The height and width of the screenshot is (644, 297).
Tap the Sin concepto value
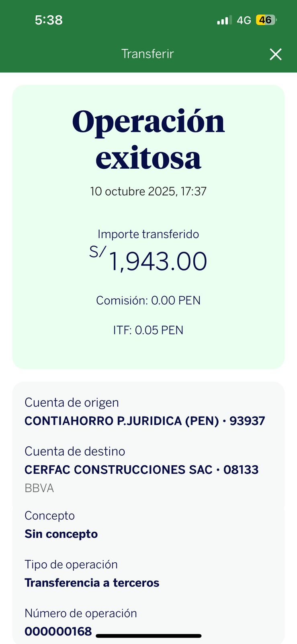click(61, 534)
